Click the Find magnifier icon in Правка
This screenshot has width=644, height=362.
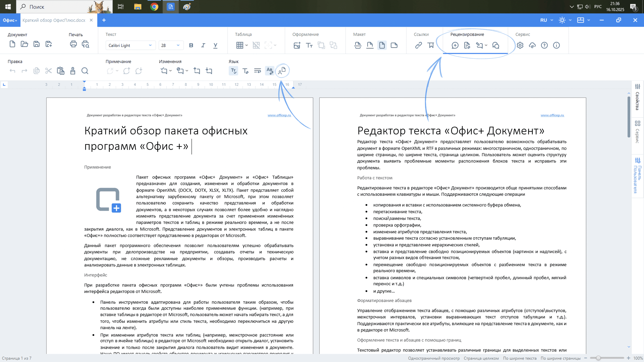pyautogui.click(x=85, y=71)
